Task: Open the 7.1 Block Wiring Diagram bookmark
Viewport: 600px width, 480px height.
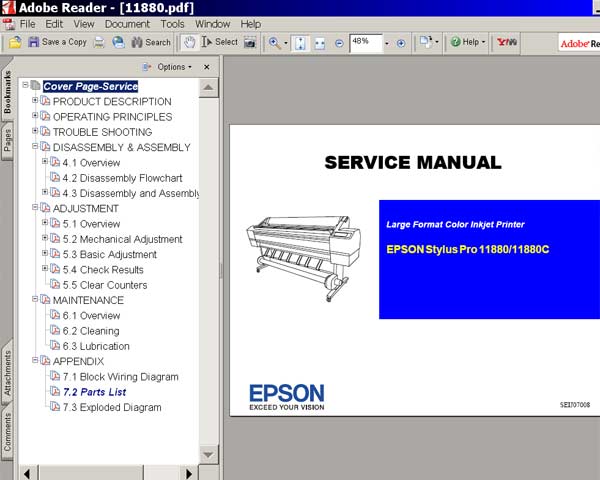Action: pyautogui.click(x=121, y=377)
